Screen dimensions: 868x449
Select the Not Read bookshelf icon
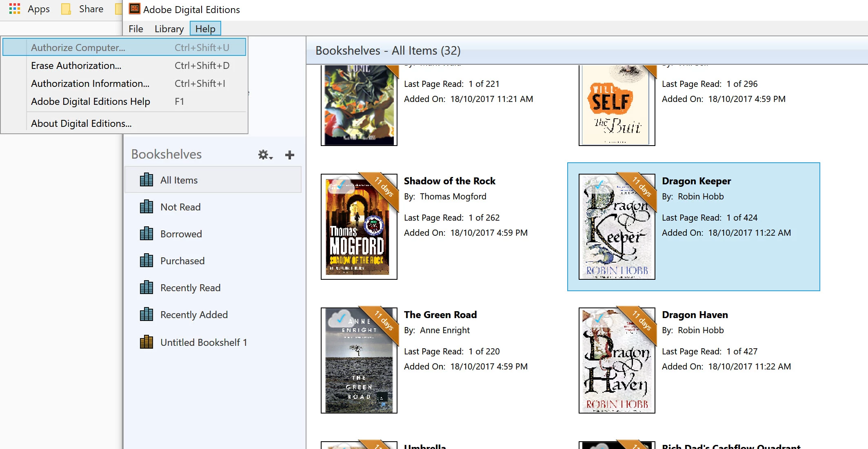pyautogui.click(x=147, y=207)
